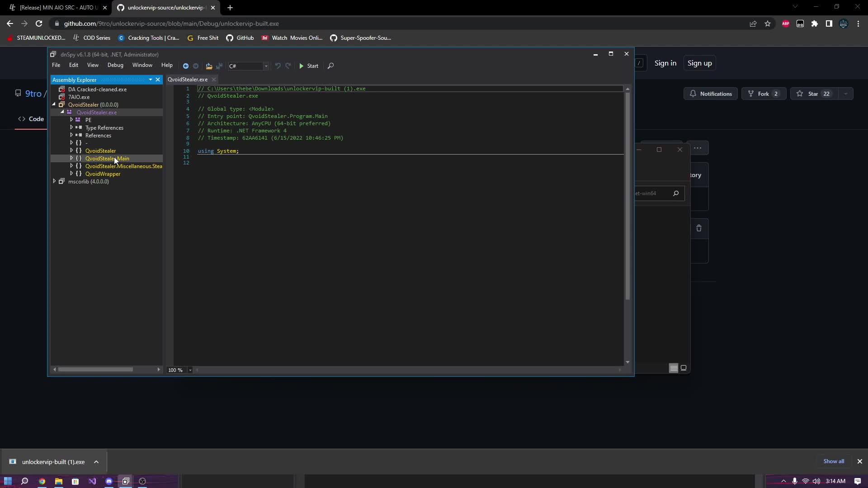Screen dimensions: 868x488
Task: Collapse the QvoidStealer.exe module node
Action: point(62,112)
